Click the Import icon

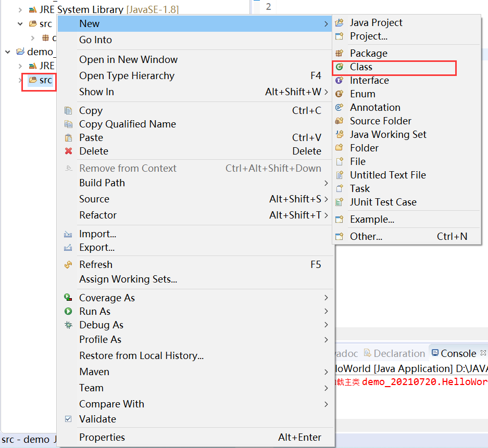(x=68, y=234)
